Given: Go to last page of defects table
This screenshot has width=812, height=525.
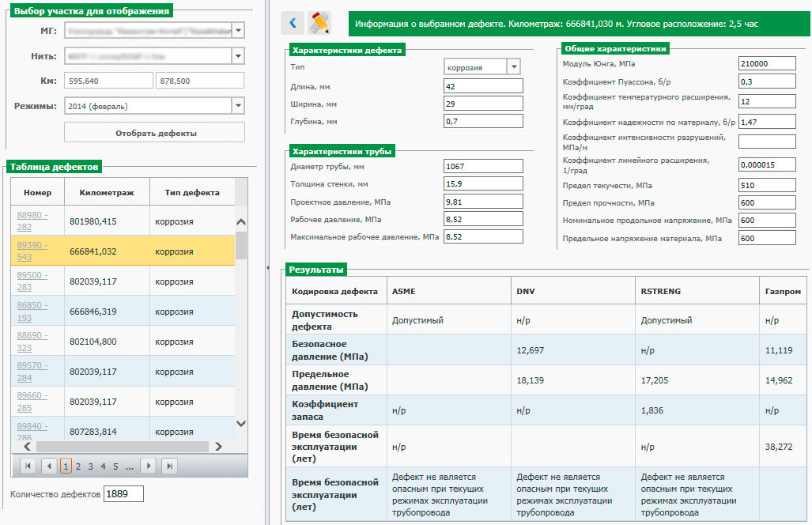Looking at the screenshot, I should pyautogui.click(x=170, y=466).
